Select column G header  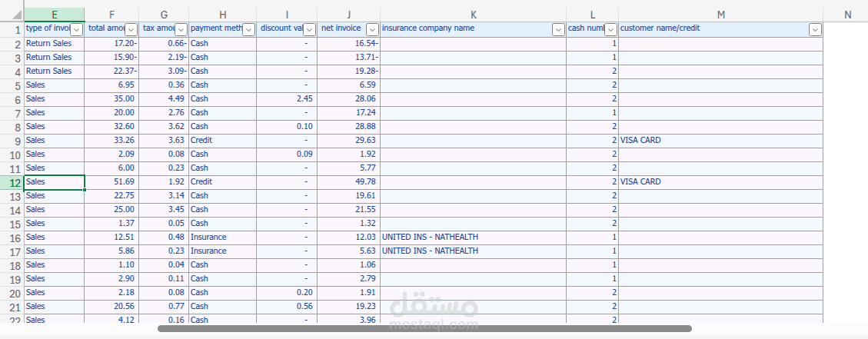click(164, 15)
